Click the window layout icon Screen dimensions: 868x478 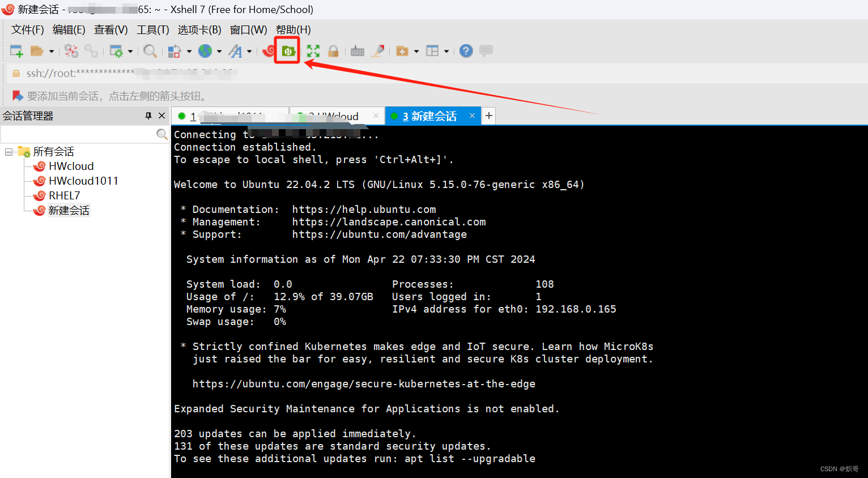click(432, 51)
